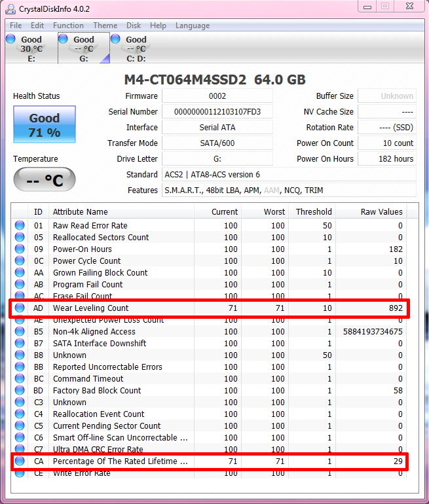Click the Worst column header

tap(265, 212)
